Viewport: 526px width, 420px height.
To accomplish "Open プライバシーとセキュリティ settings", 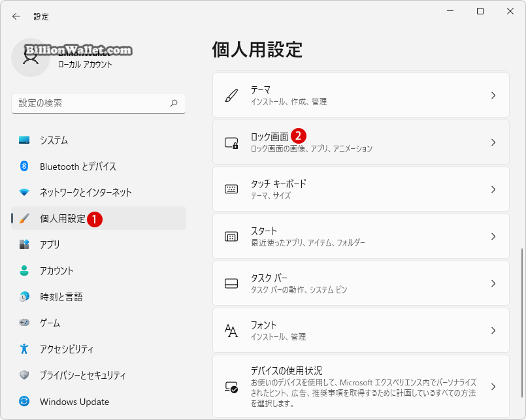I will click(x=99, y=375).
